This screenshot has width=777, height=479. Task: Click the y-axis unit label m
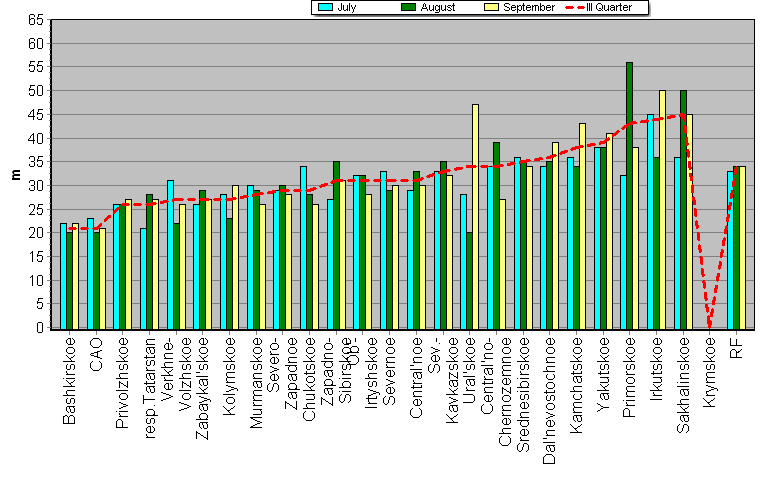click(x=16, y=174)
